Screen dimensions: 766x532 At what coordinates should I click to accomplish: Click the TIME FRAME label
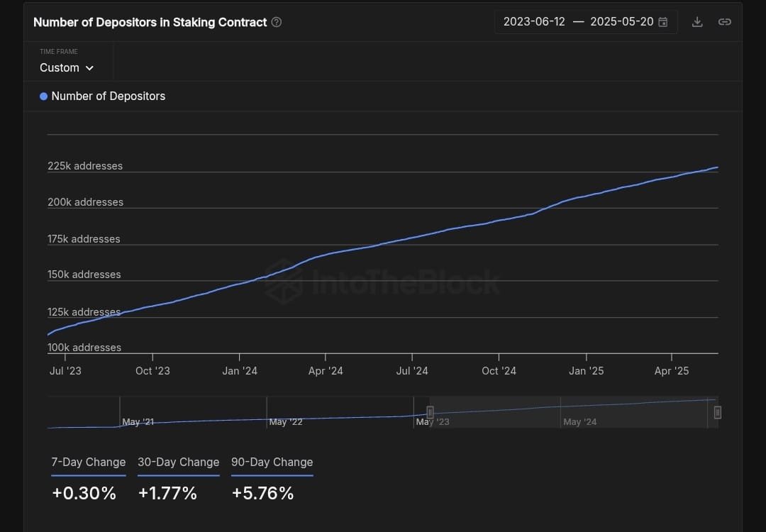click(59, 51)
